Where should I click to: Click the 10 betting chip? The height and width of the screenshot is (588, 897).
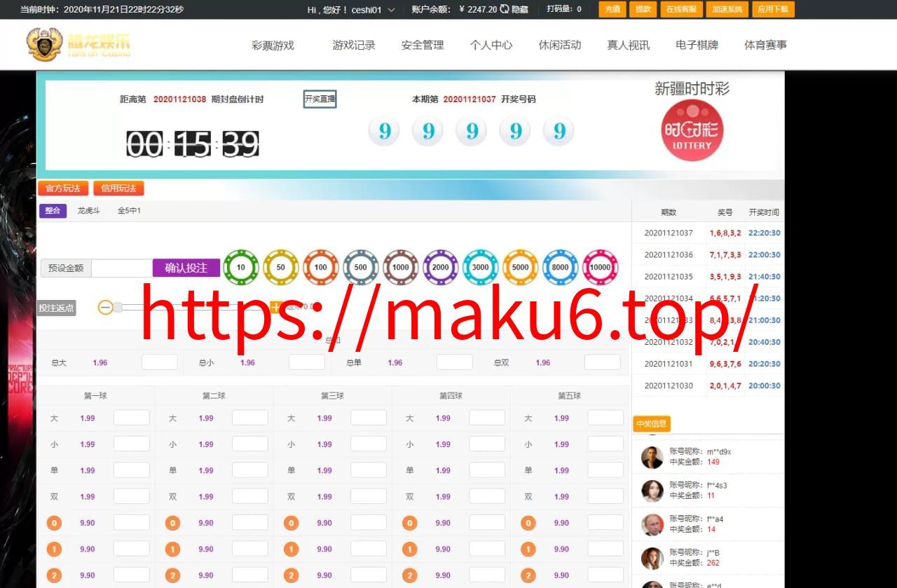pyautogui.click(x=241, y=267)
